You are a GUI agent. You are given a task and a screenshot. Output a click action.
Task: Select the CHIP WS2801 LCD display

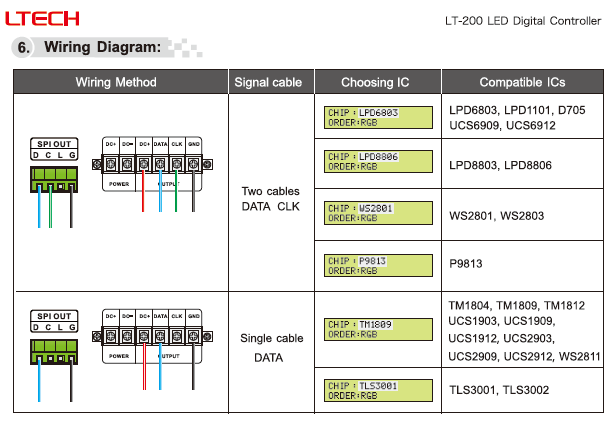378,213
